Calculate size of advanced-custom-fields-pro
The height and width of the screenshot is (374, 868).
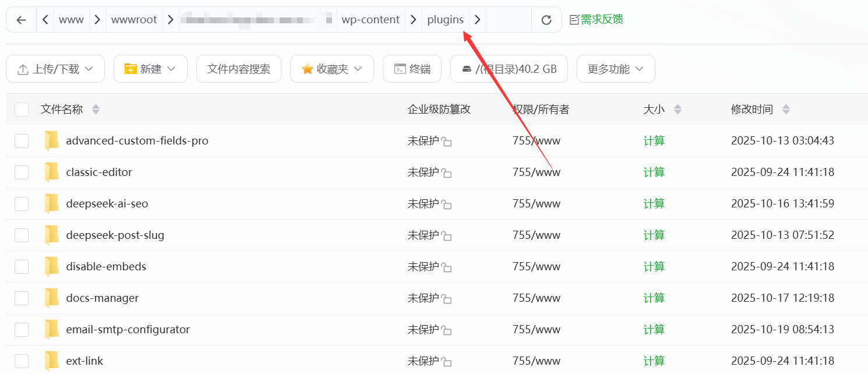tap(654, 140)
